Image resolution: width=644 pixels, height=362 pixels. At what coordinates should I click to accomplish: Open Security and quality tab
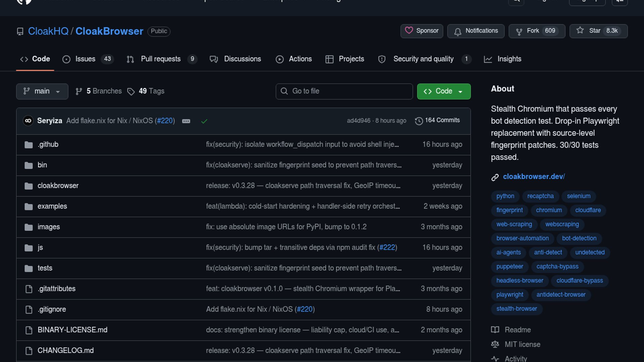[x=424, y=59]
